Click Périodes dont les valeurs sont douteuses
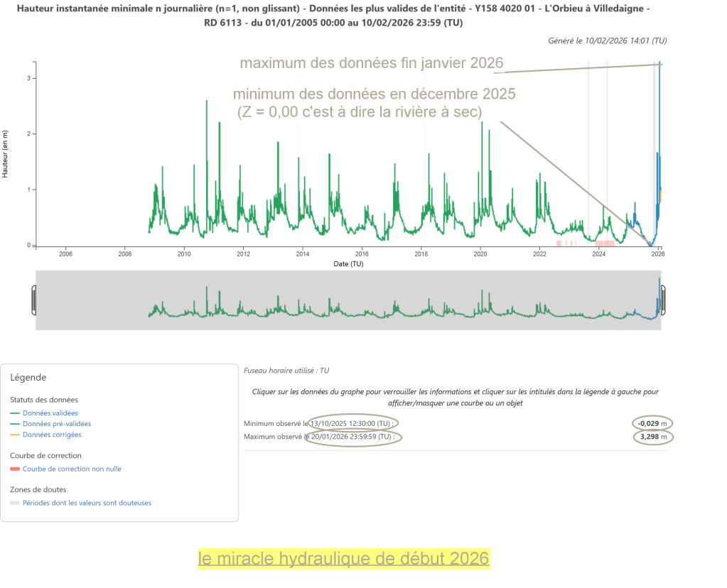 click(x=87, y=503)
